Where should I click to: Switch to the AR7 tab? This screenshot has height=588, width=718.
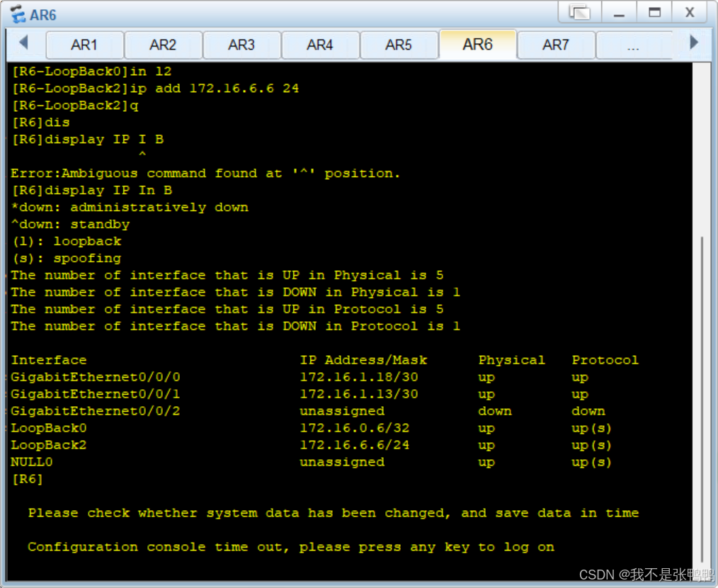click(556, 45)
